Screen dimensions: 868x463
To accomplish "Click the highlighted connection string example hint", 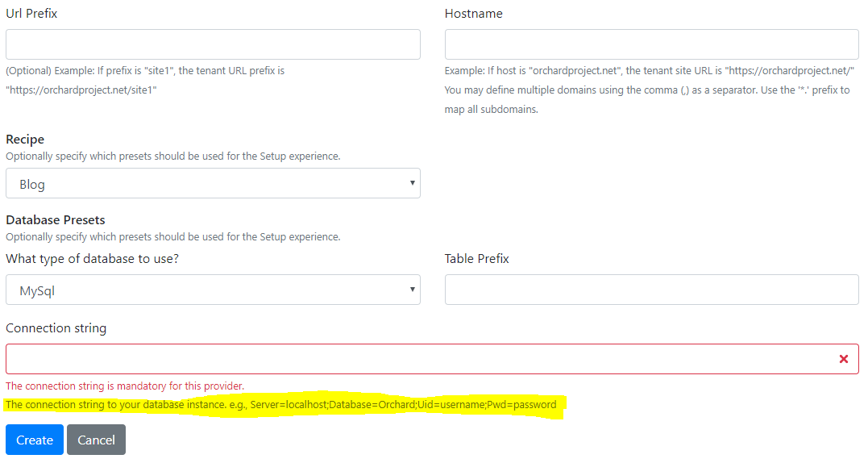I will 281,405.
